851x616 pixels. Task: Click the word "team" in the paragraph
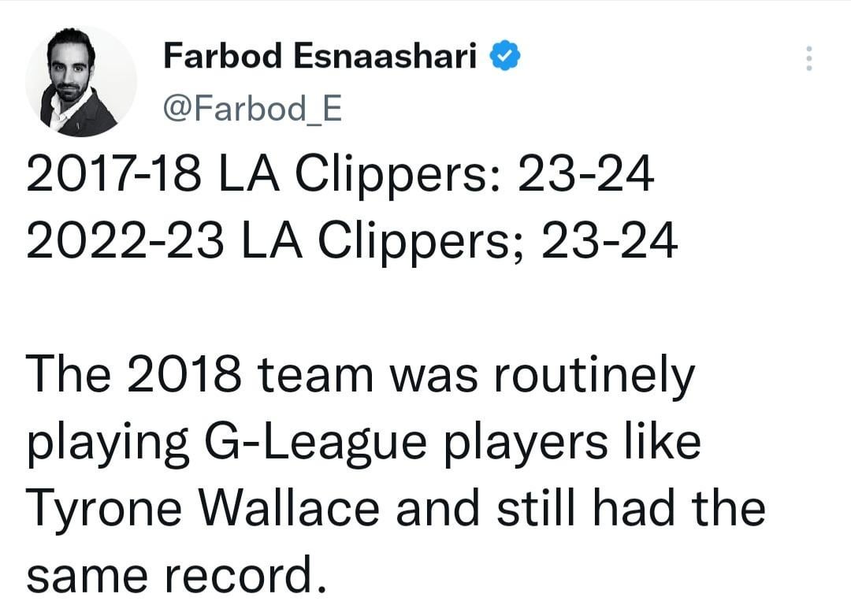click(317, 376)
